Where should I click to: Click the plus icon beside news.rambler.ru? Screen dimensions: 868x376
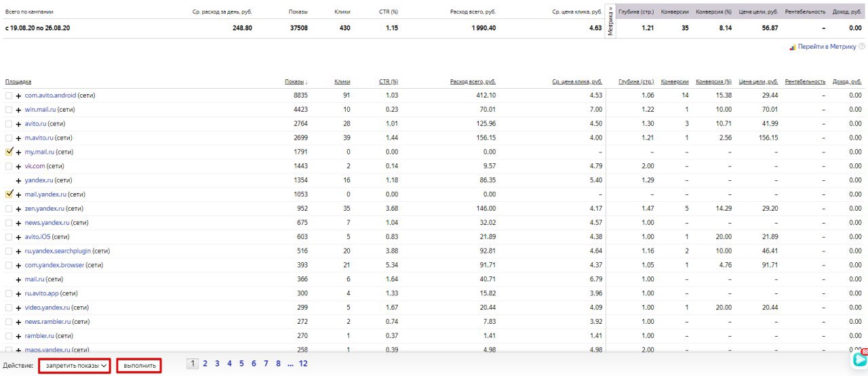tap(18, 322)
